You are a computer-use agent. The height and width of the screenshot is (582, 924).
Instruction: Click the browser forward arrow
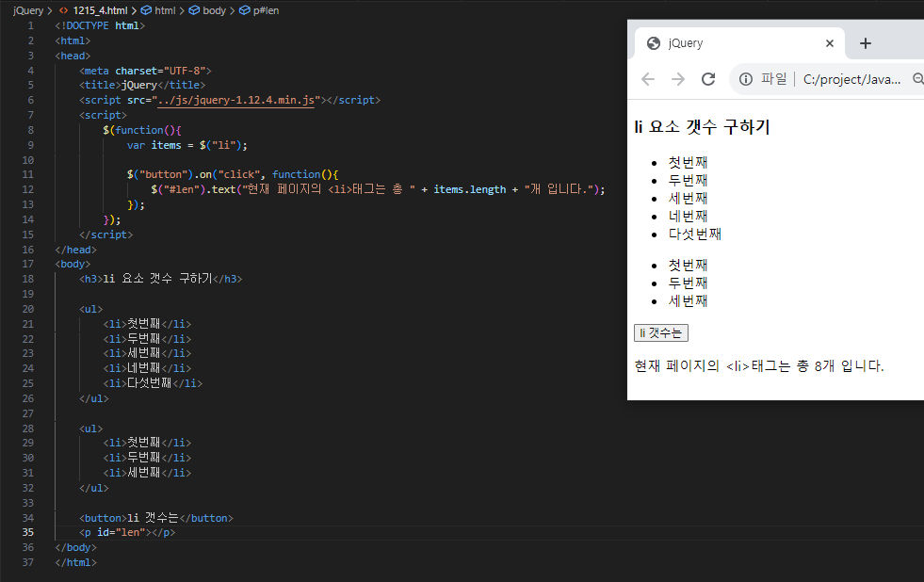coord(678,79)
